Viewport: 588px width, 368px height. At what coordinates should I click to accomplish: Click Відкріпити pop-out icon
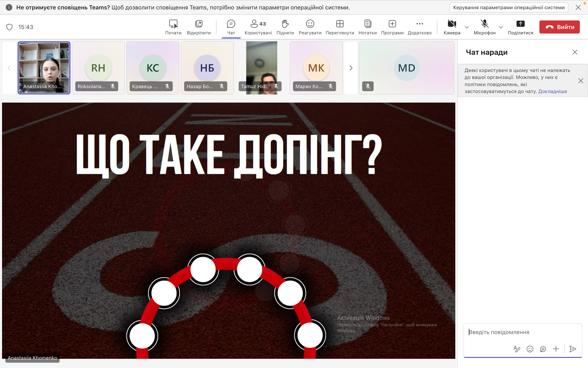(x=198, y=24)
